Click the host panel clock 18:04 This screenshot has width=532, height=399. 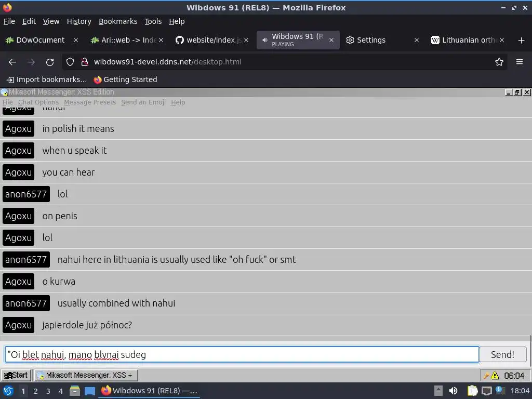[520, 391]
